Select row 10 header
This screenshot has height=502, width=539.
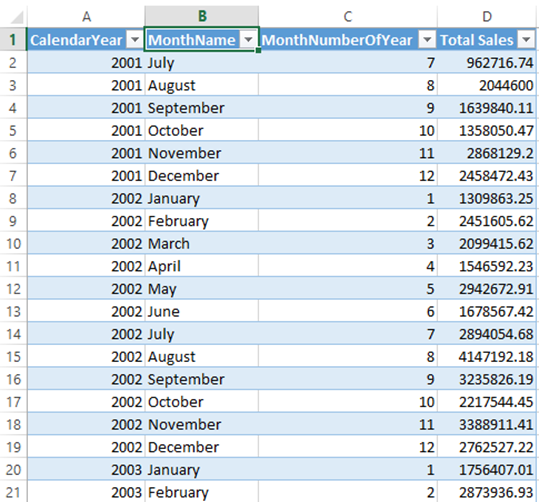click(x=13, y=243)
